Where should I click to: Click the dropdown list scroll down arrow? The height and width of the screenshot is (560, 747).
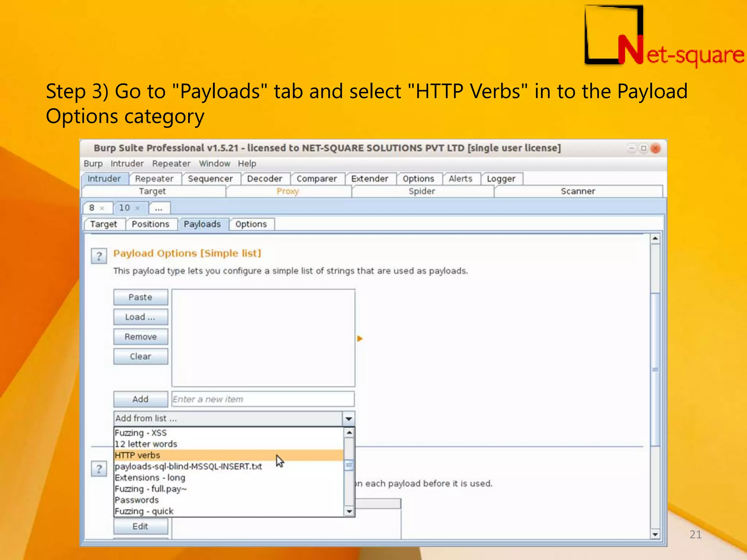[349, 512]
